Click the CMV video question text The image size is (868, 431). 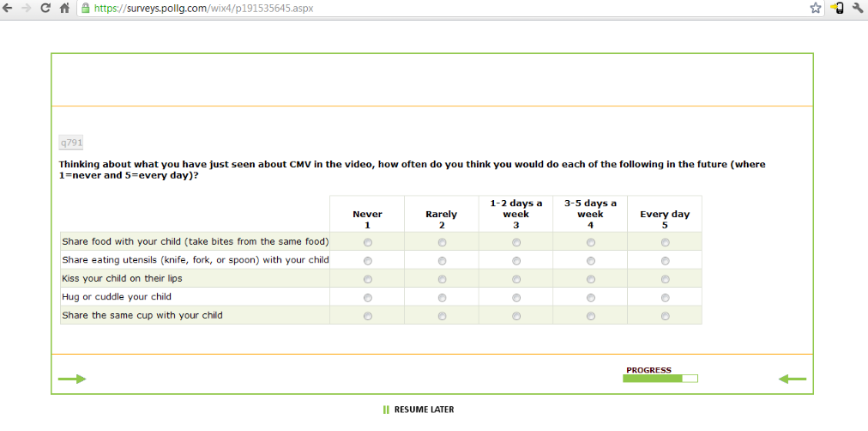[412, 169]
